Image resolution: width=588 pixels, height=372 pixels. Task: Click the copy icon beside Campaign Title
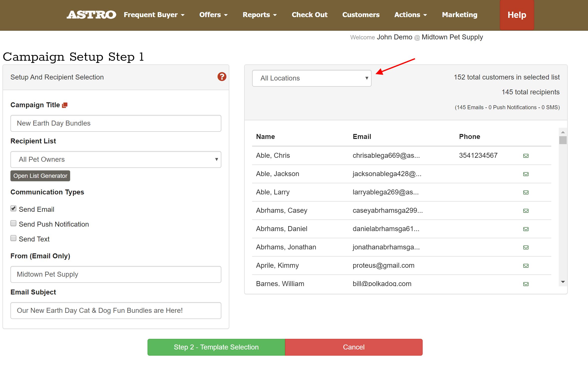pos(65,105)
